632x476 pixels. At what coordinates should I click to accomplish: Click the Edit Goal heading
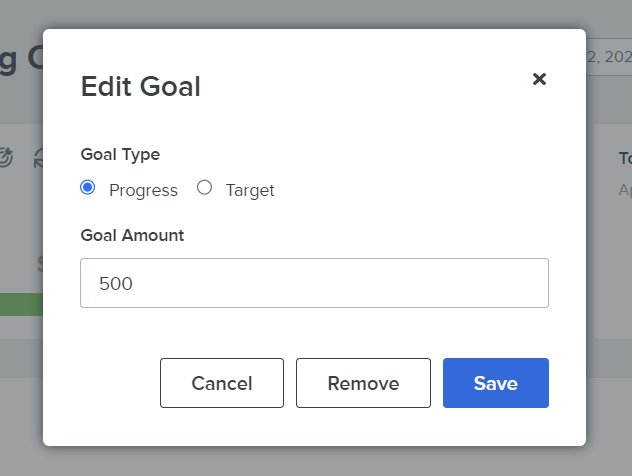coord(141,86)
